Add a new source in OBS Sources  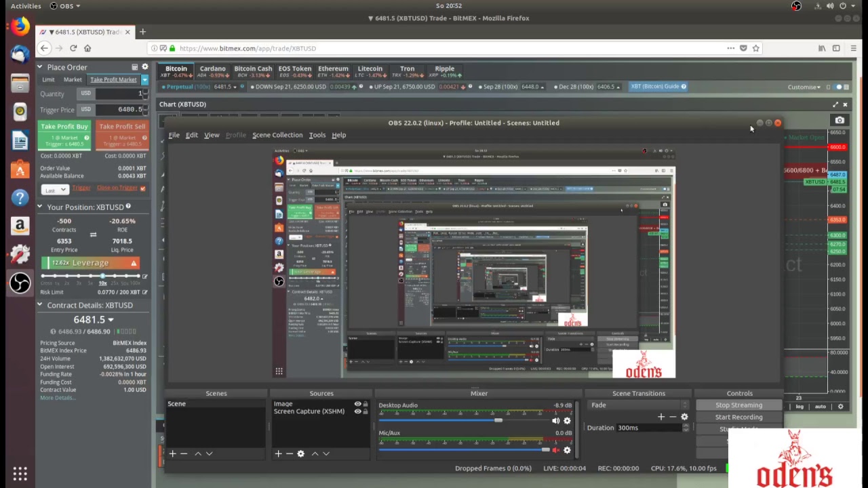point(278,453)
